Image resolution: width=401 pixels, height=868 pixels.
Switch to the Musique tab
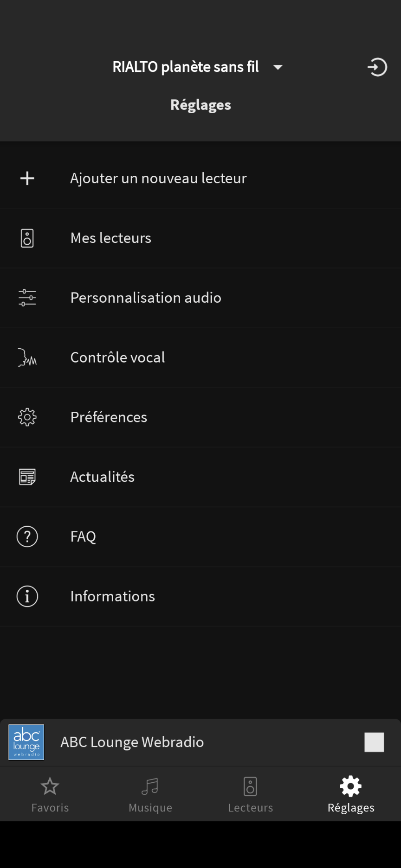[150, 795]
